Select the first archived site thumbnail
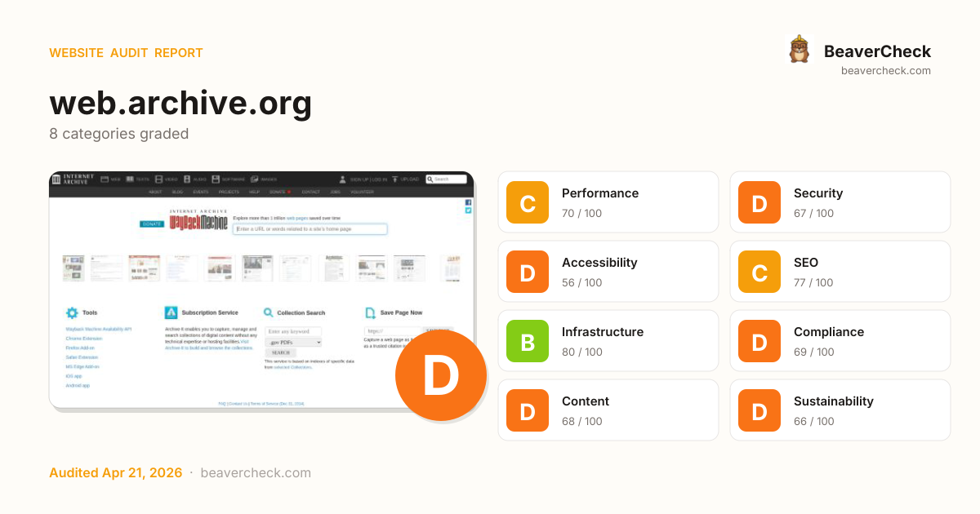The height and width of the screenshot is (514, 980). tap(73, 268)
